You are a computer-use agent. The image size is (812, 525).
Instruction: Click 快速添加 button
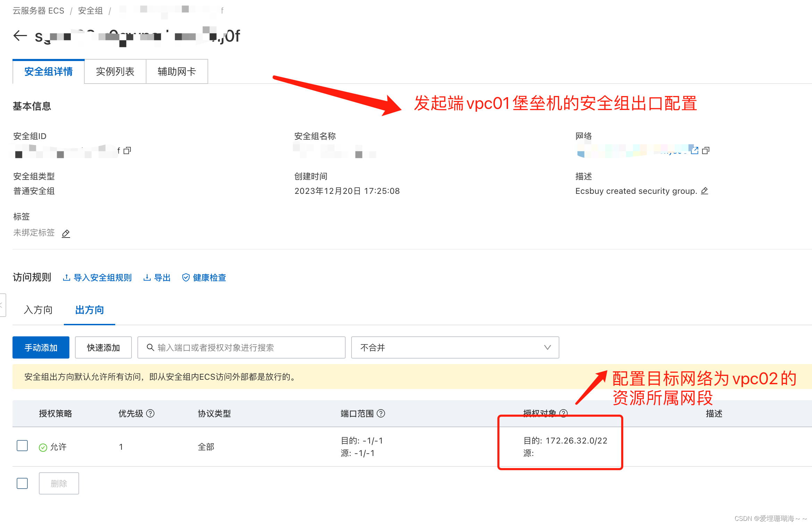click(103, 347)
